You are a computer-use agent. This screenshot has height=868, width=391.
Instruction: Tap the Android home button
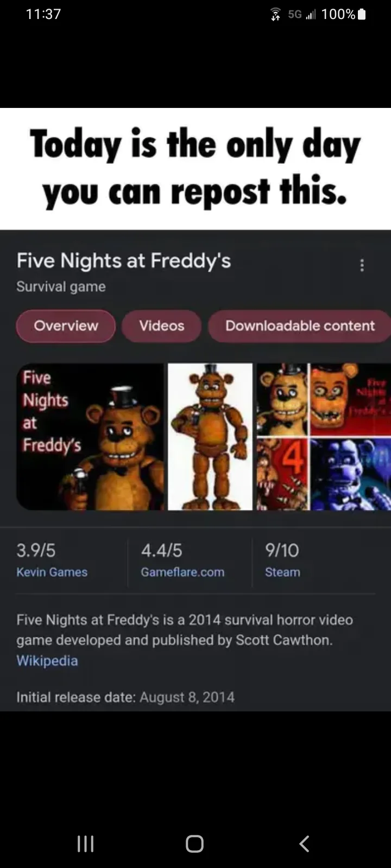pyautogui.click(x=194, y=844)
